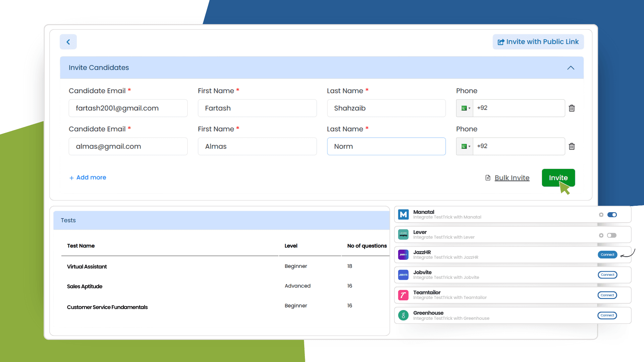
Task: Open second row country flag dropdown
Action: (x=465, y=146)
